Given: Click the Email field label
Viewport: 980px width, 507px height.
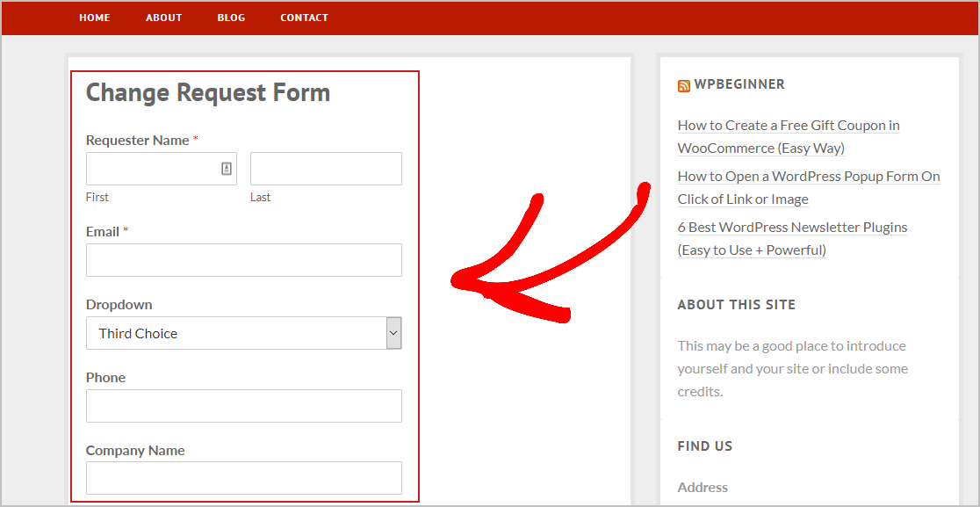Looking at the screenshot, I should coord(103,232).
